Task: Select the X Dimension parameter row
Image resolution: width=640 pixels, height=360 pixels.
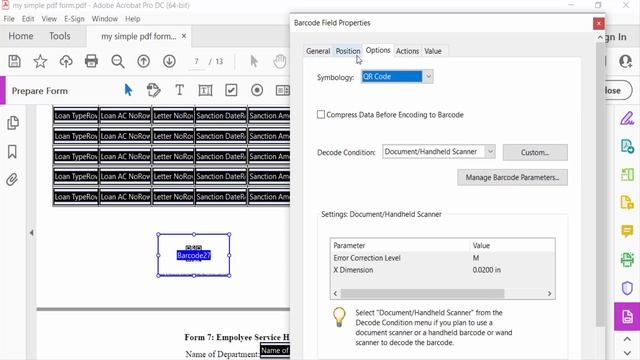Action: [442, 270]
